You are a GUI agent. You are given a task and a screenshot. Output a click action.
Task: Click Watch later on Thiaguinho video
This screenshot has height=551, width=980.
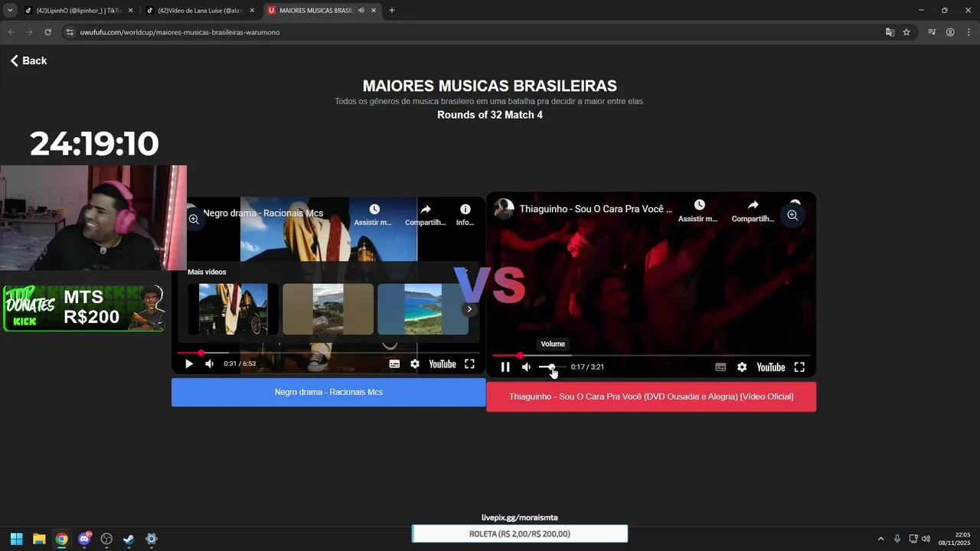(x=699, y=211)
